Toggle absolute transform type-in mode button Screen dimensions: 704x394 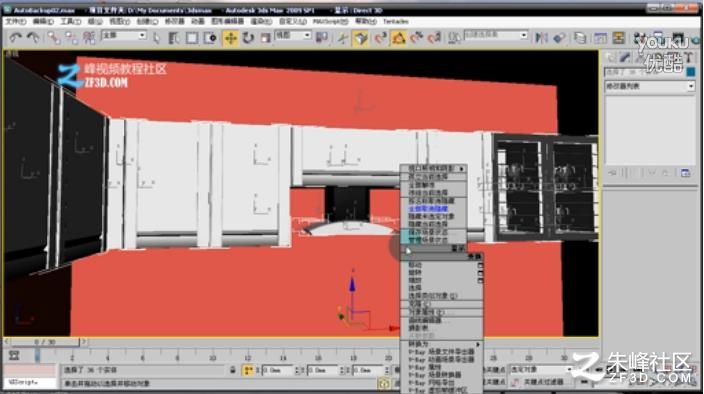247,370
